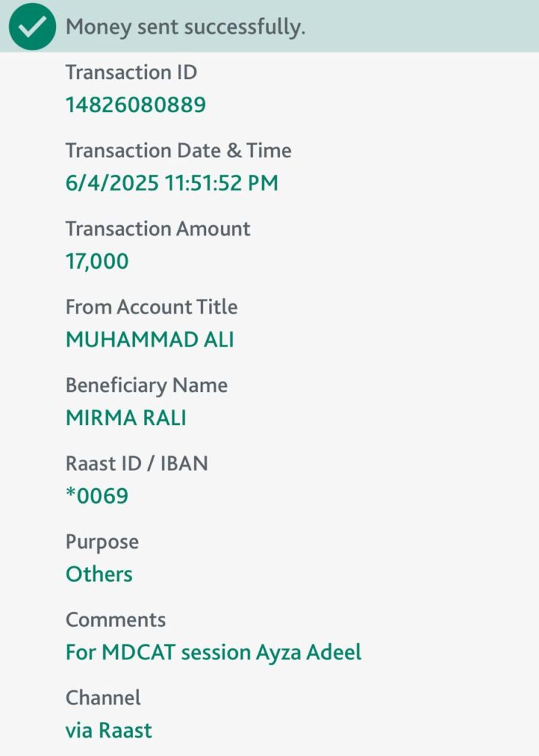Tap the Comments label
Image resolution: width=539 pixels, height=756 pixels.
coord(116,620)
